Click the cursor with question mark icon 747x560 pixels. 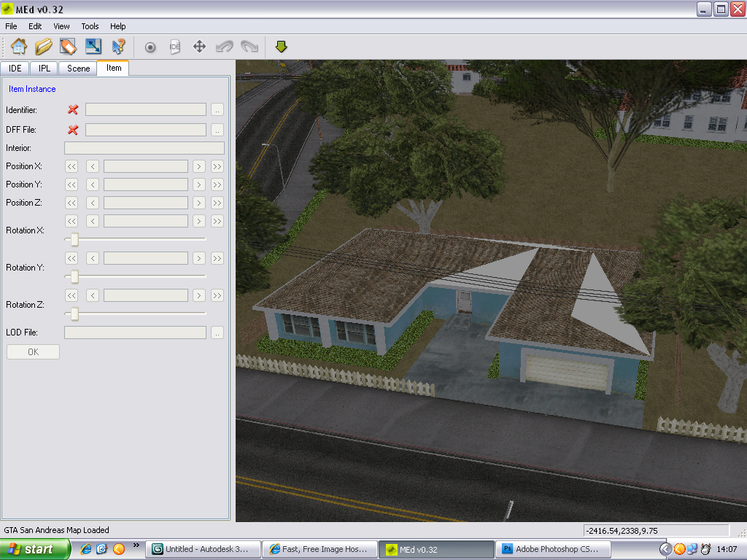118,47
